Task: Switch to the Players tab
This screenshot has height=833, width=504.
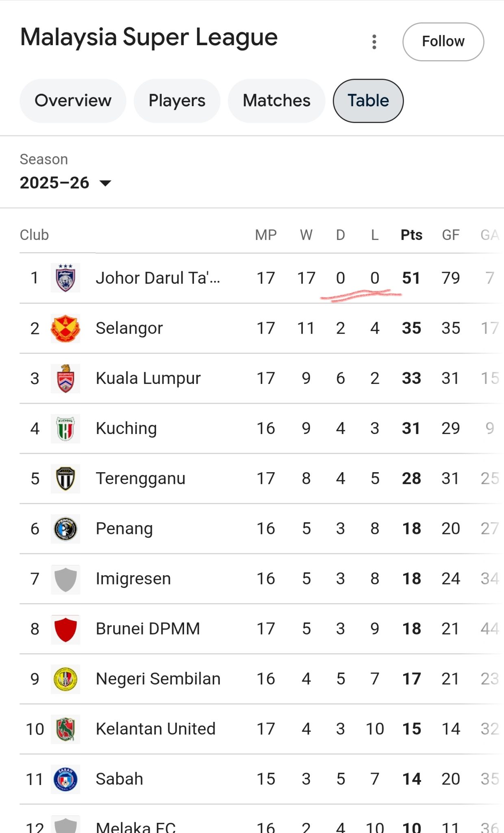Action: click(177, 100)
